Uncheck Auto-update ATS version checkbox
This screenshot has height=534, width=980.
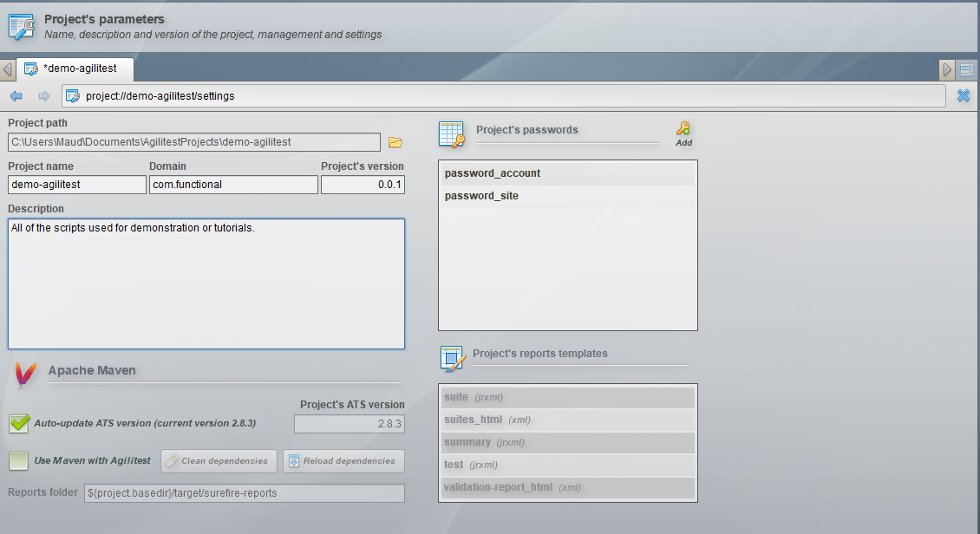coord(19,423)
